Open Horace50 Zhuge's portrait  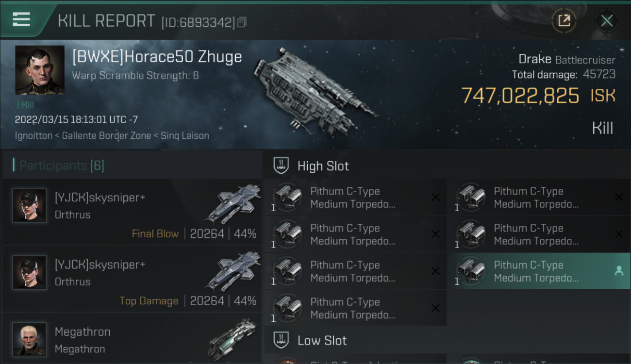pos(40,70)
